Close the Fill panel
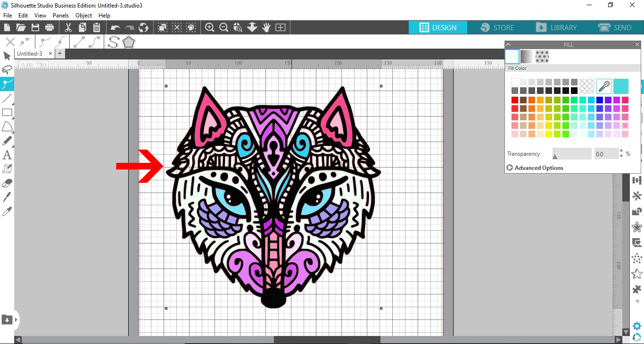 [x=637, y=45]
